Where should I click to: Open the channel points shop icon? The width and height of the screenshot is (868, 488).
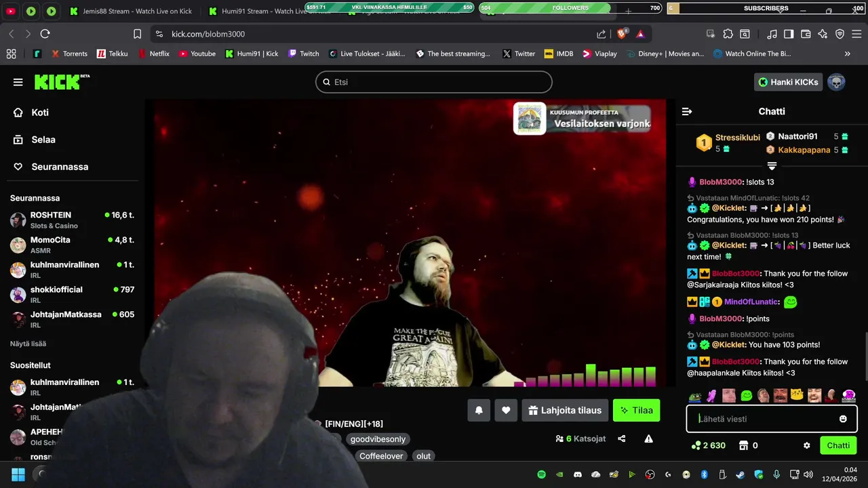743,445
